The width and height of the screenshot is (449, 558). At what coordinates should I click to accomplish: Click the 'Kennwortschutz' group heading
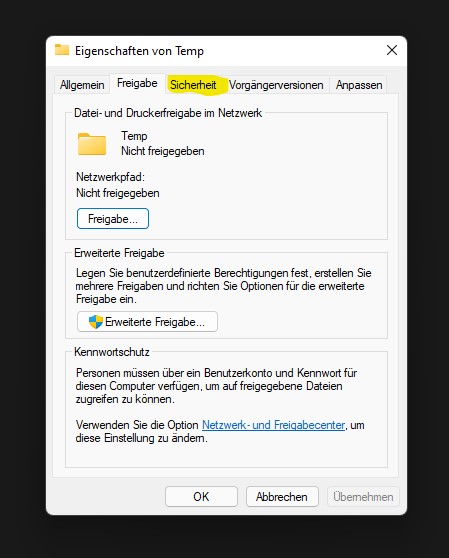(112, 352)
